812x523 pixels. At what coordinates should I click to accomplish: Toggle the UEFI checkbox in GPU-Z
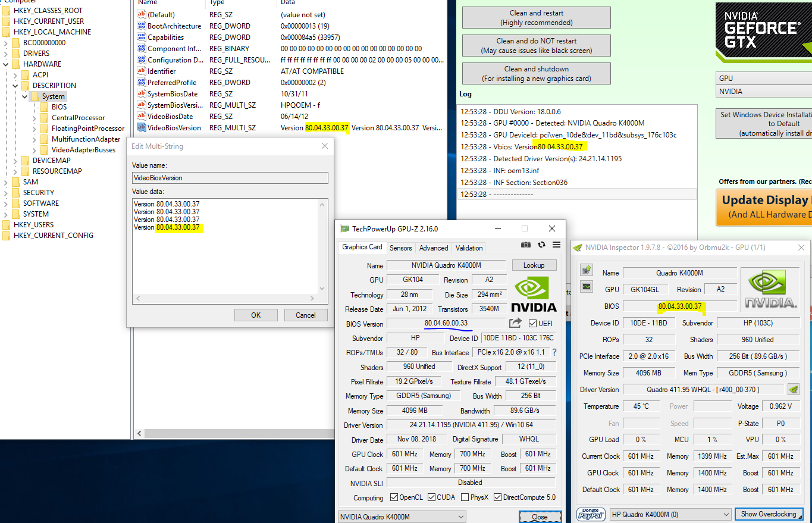click(x=532, y=323)
